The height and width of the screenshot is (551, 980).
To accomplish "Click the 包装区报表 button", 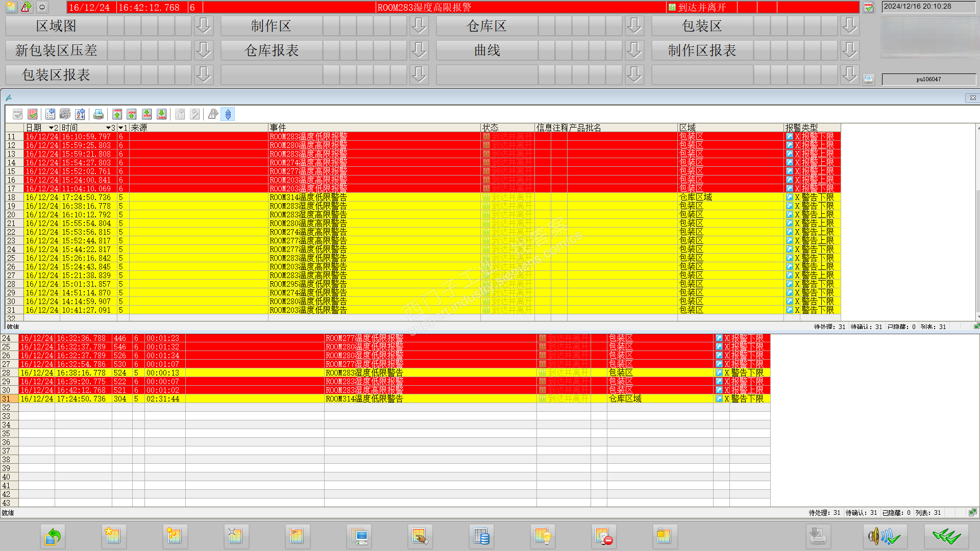I will click(56, 74).
